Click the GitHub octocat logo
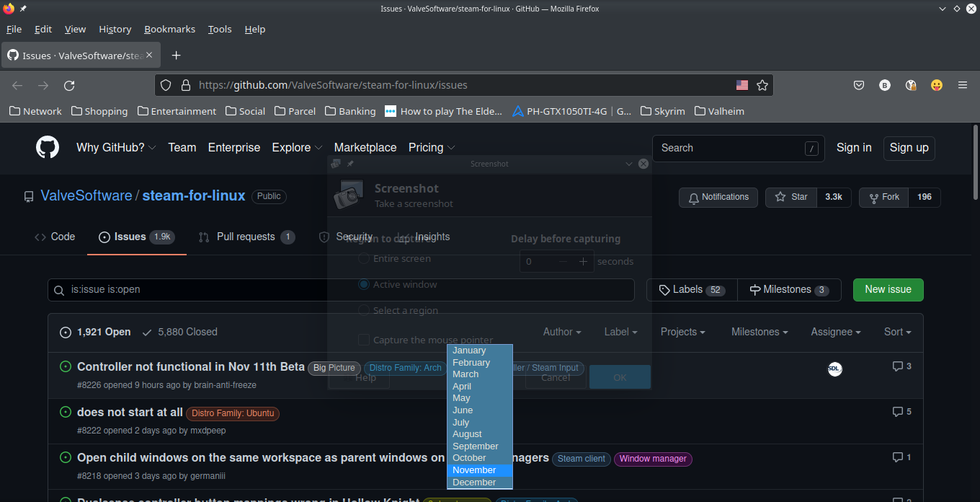980x502 pixels. [48, 148]
